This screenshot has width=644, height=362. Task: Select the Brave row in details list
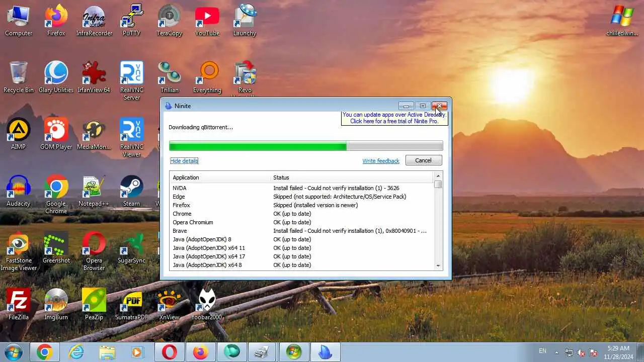pos(301,231)
